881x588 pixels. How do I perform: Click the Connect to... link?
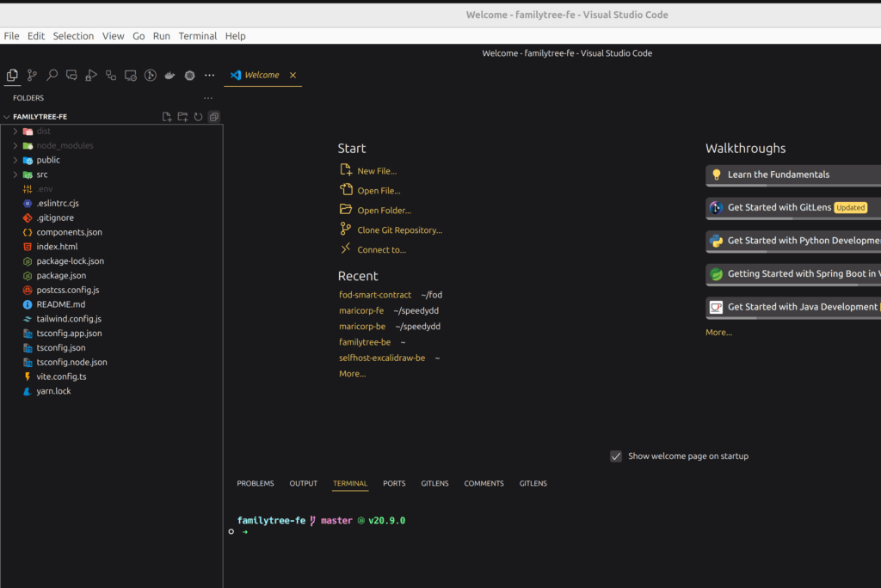(x=381, y=250)
